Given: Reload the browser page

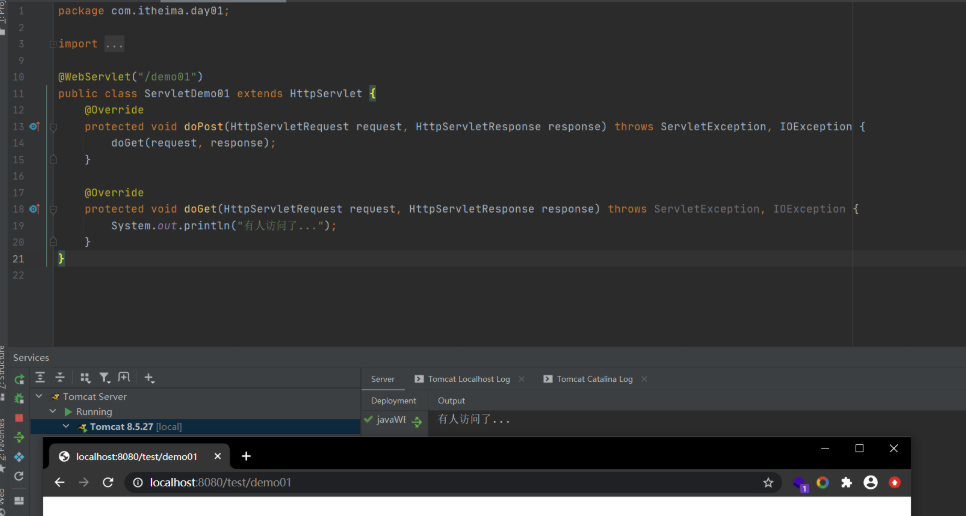Looking at the screenshot, I should click(108, 482).
